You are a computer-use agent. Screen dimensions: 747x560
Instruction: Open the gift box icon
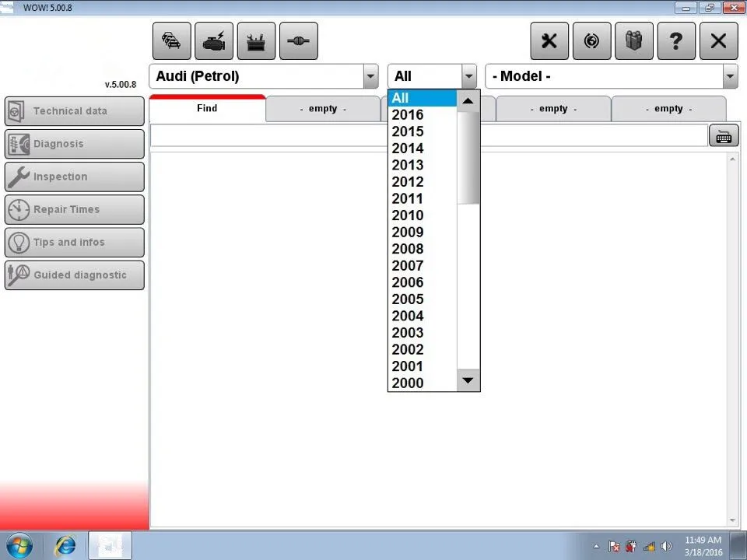[x=634, y=41]
